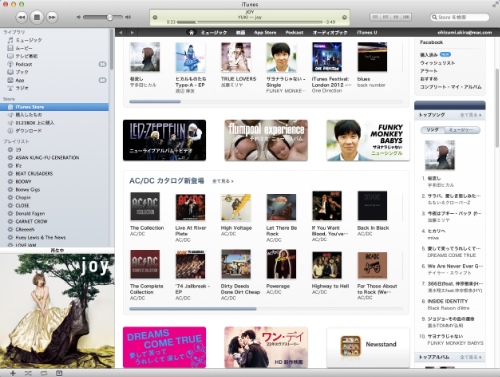Open the DREAMS COME TRUE banner

(x=164, y=347)
